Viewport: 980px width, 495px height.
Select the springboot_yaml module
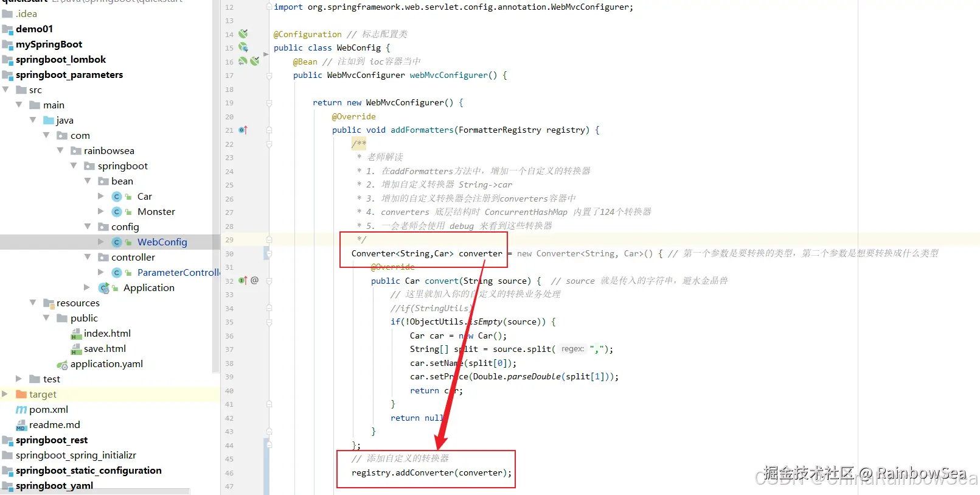54,485
